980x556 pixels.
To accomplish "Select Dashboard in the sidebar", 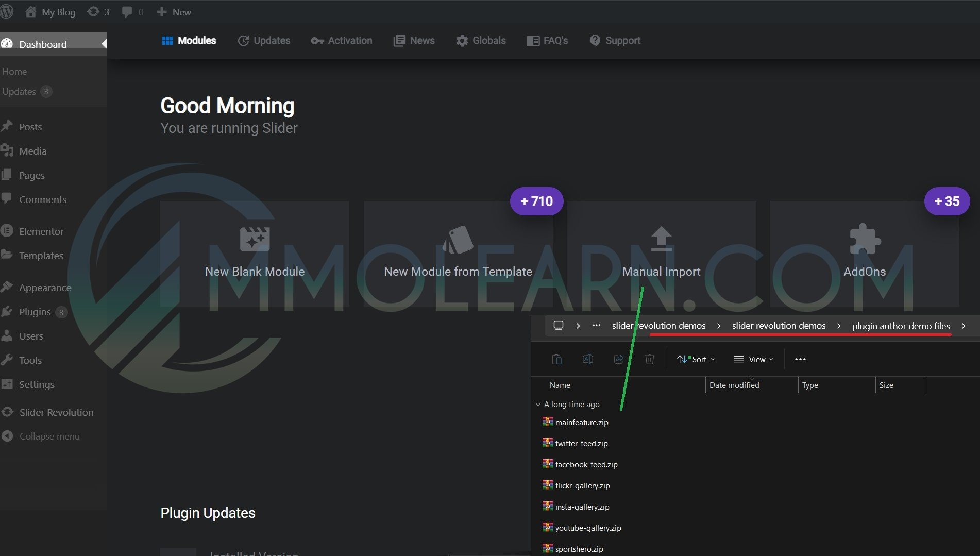I will click(54, 44).
